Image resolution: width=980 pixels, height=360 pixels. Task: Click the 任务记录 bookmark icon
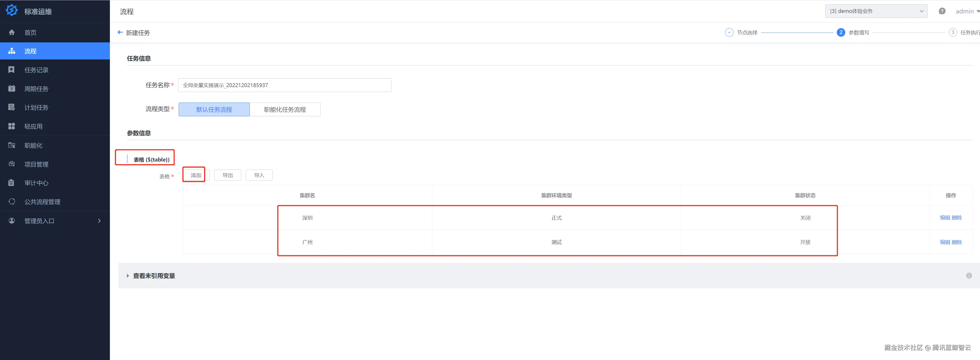[x=12, y=70]
